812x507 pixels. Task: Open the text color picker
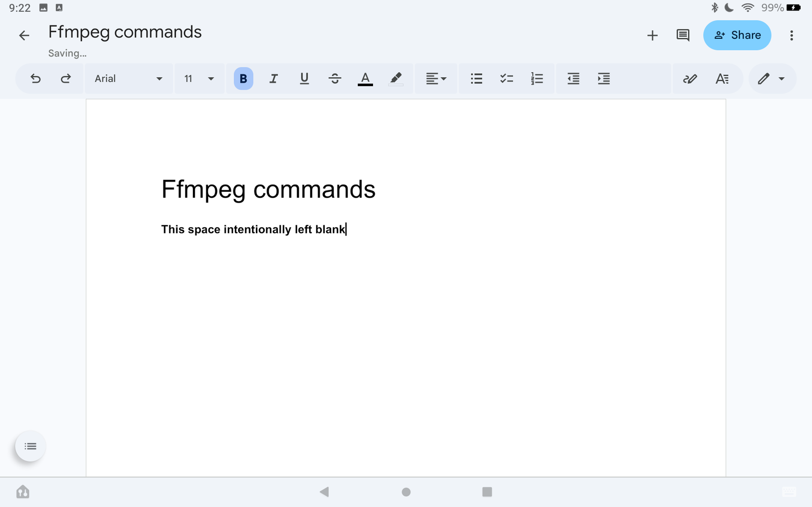tap(365, 79)
